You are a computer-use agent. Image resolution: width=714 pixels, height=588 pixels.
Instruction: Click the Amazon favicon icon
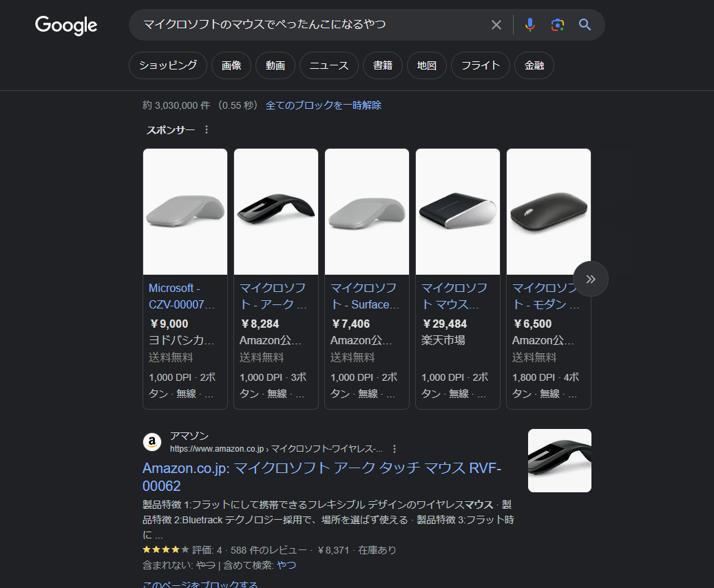tap(152, 442)
